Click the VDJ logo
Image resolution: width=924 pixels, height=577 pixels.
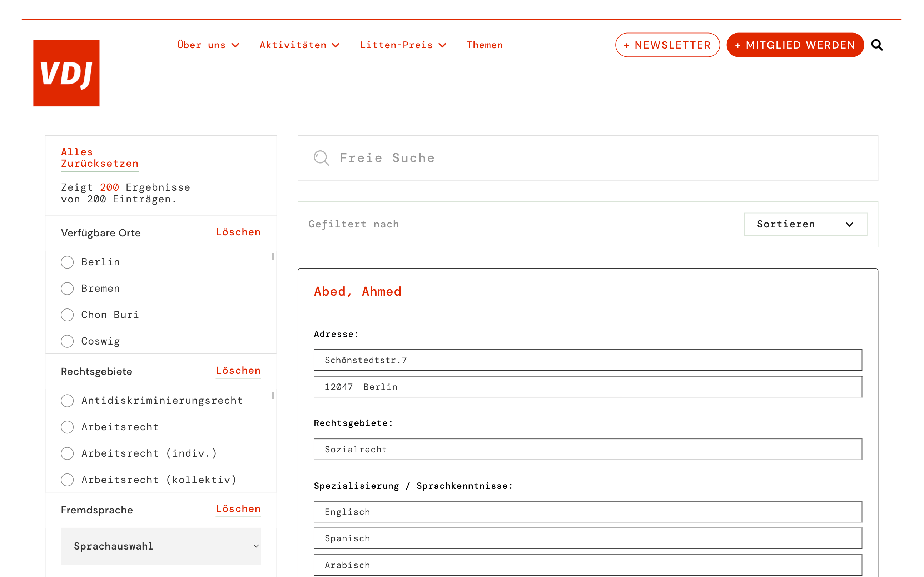pos(66,73)
